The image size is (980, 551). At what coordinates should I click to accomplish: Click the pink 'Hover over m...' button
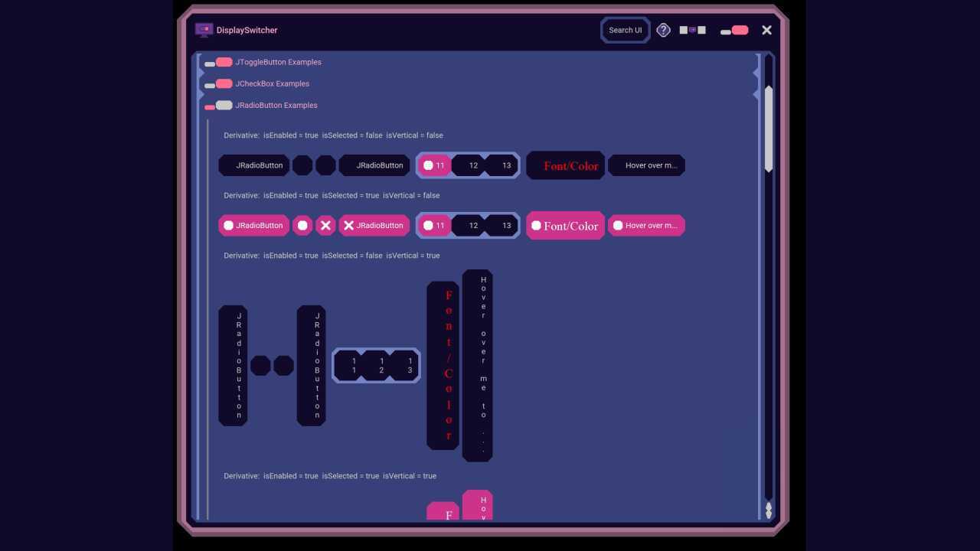[x=646, y=226]
